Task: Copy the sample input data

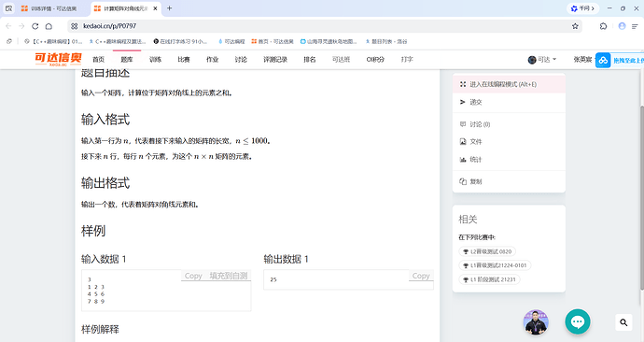Action: pyautogui.click(x=193, y=276)
